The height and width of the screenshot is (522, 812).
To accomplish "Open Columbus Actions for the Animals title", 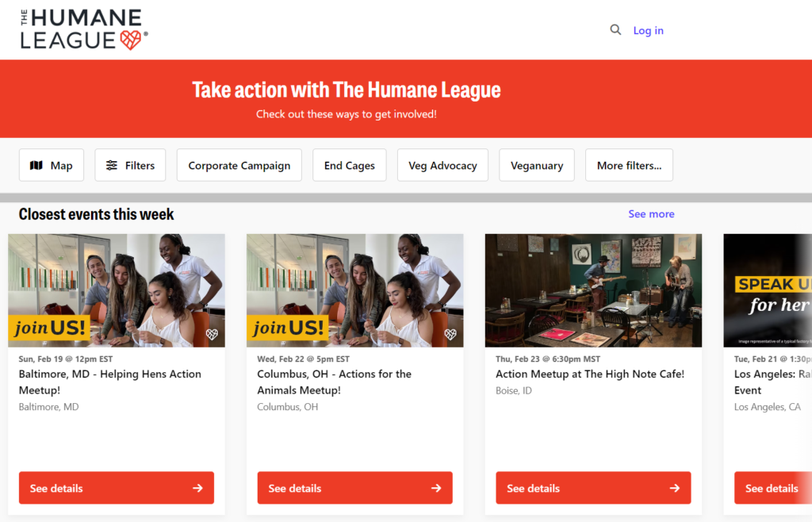I will tap(335, 382).
